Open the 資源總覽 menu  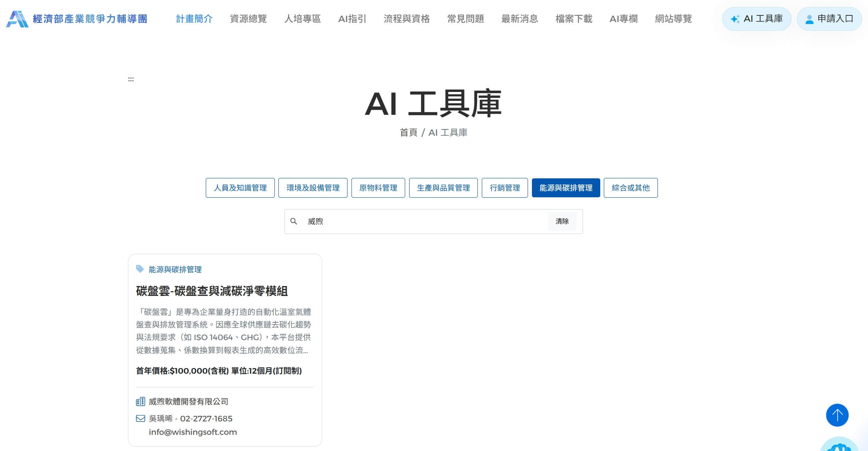(x=248, y=19)
